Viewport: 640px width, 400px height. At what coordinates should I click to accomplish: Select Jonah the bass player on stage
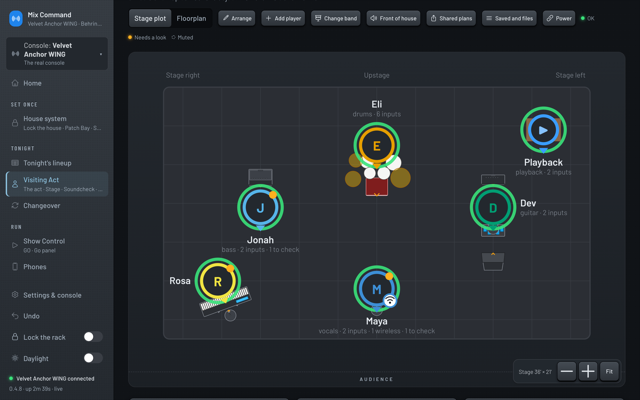(x=260, y=208)
